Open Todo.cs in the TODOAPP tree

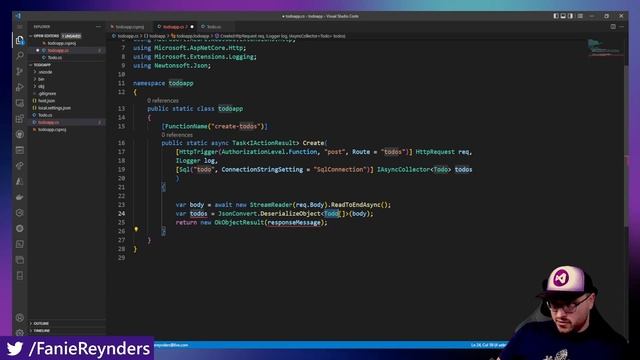point(44,115)
